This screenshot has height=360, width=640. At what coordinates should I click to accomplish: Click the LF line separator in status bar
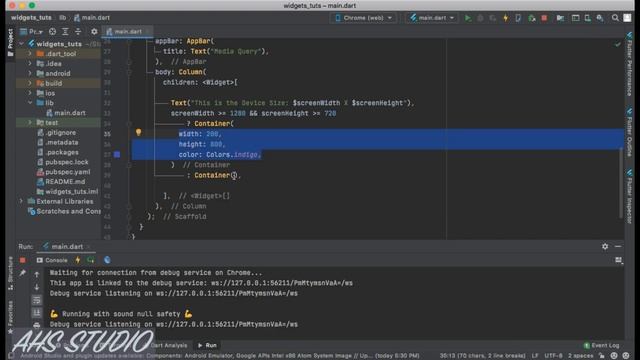point(535,356)
